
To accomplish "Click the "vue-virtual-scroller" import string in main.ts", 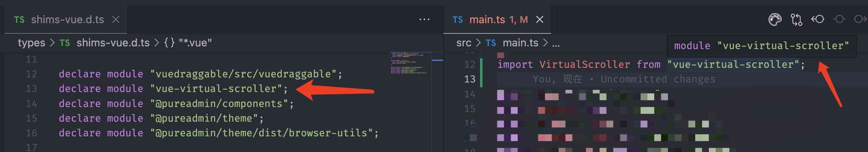I will pos(733,64).
